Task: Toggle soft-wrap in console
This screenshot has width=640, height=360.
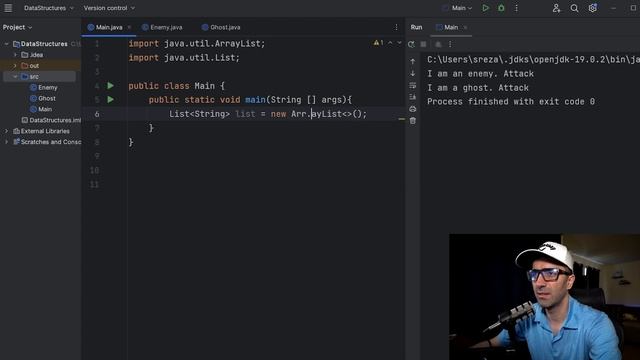Action: click(413, 85)
